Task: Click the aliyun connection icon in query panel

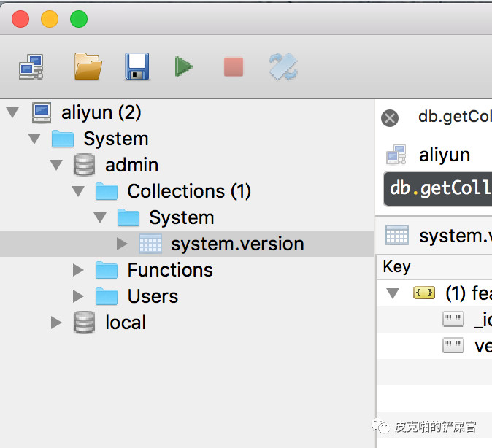Action: pos(396,155)
